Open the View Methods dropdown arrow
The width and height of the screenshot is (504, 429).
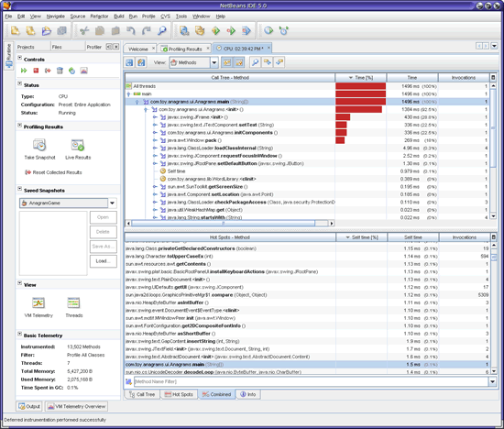214,62
